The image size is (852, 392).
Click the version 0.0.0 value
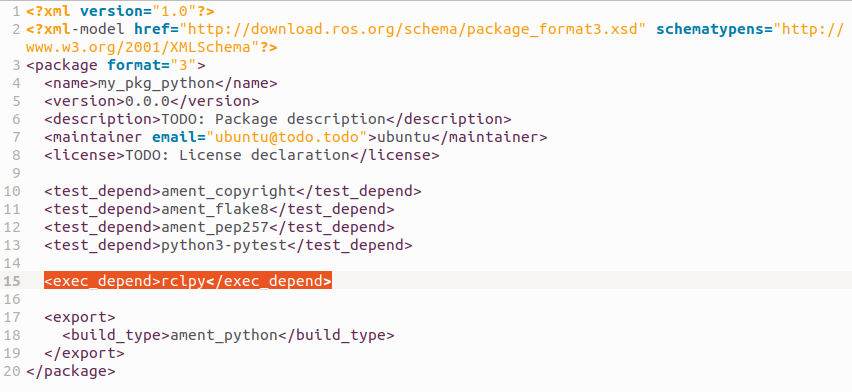147,101
